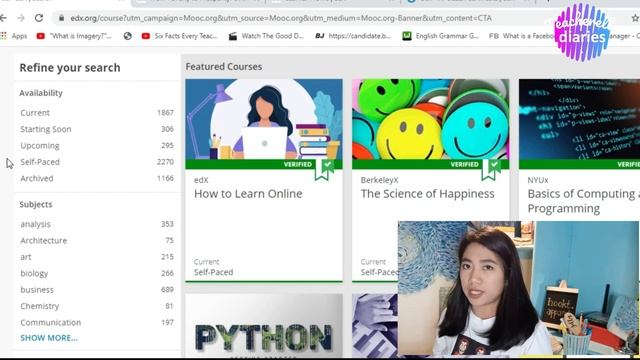Click 'The Science of Happiness' title
640x360 pixels.
pyautogui.click(x=427, y=194)
